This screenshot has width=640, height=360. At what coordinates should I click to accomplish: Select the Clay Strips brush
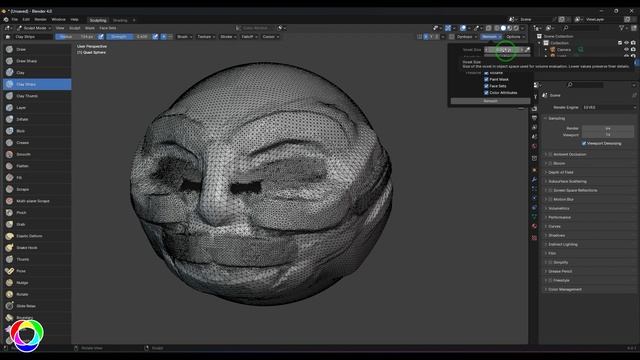tap(37, 84)
